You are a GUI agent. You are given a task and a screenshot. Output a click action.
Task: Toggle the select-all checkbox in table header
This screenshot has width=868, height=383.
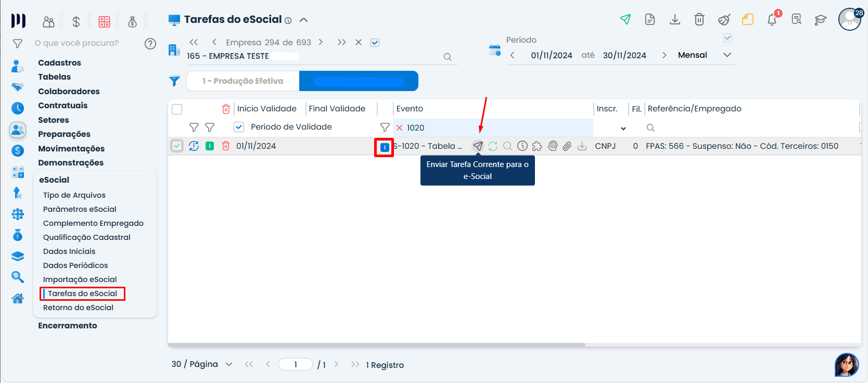pyautogui.click(x=177, y=109)
